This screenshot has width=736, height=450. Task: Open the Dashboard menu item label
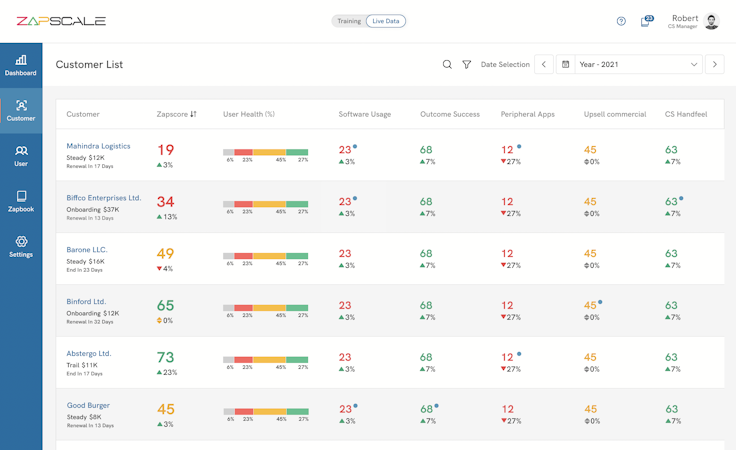21,73
